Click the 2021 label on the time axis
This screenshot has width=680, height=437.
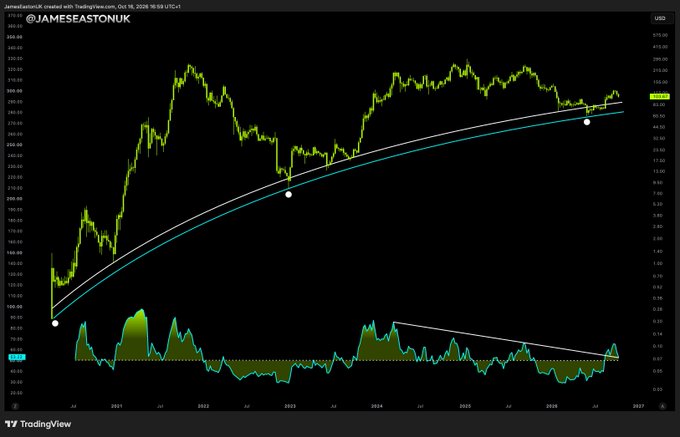pos(117,406)
